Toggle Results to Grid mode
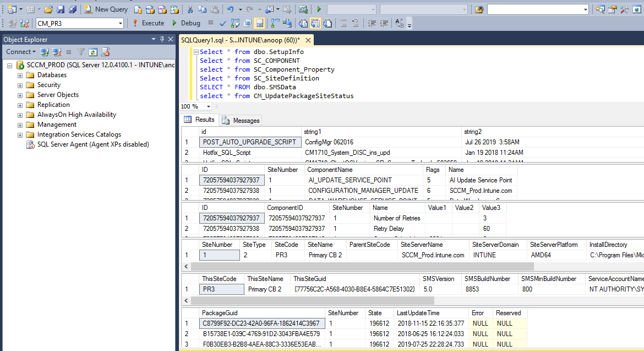This screenshot has width=644, height=351. point(315,24)
